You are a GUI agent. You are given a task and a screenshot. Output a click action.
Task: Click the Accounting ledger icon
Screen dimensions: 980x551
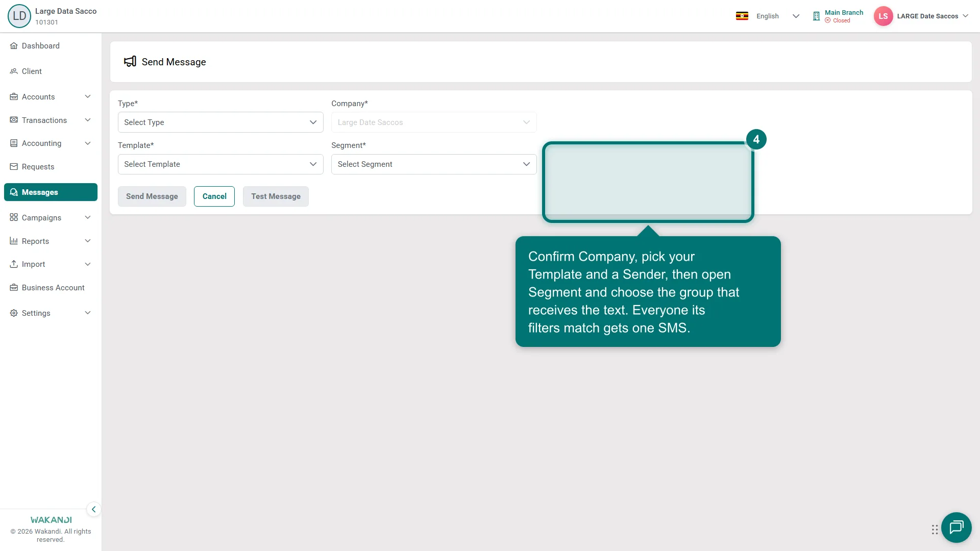point(14,143)
